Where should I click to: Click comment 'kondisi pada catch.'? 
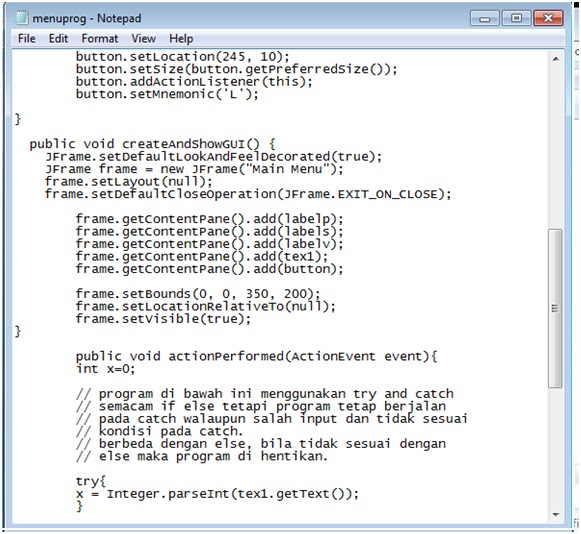159,432
